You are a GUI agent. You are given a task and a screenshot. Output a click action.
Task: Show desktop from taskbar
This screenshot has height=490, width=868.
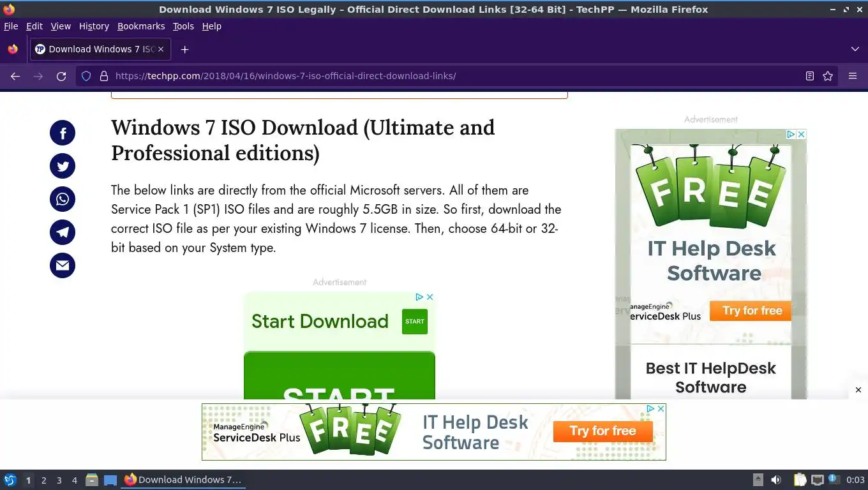110,480
